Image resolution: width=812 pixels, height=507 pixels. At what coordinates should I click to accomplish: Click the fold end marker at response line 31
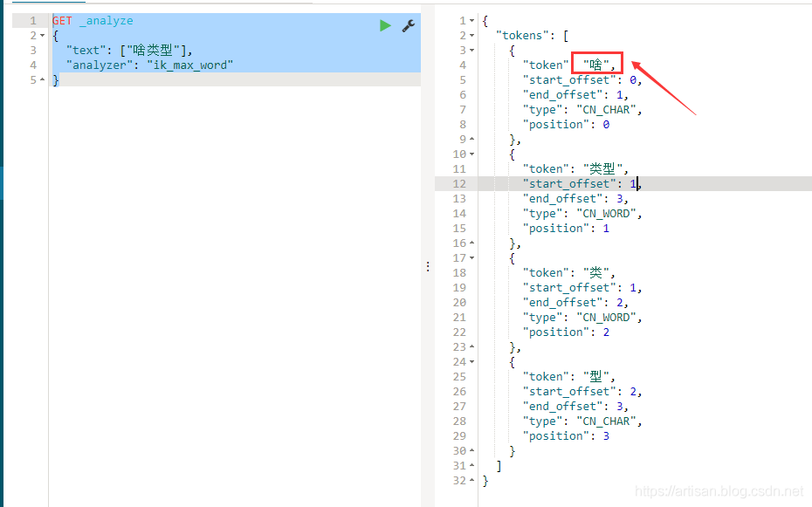[472, 466]
